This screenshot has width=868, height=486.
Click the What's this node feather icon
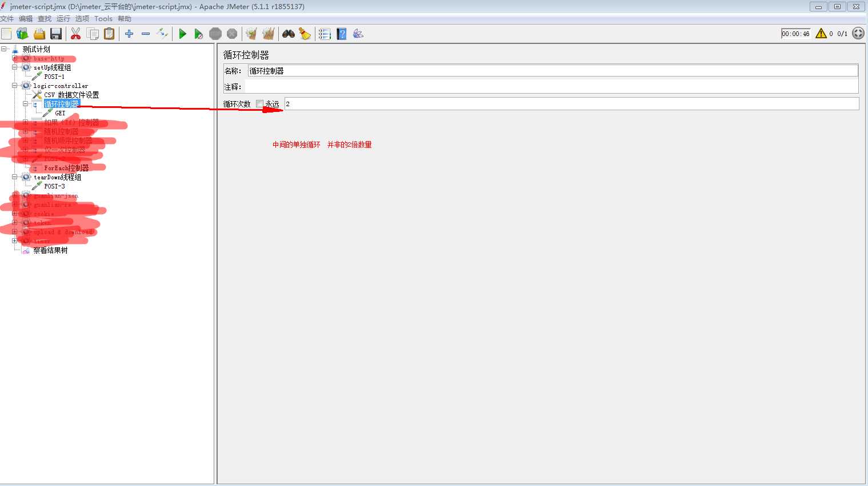tap(358, 34)
